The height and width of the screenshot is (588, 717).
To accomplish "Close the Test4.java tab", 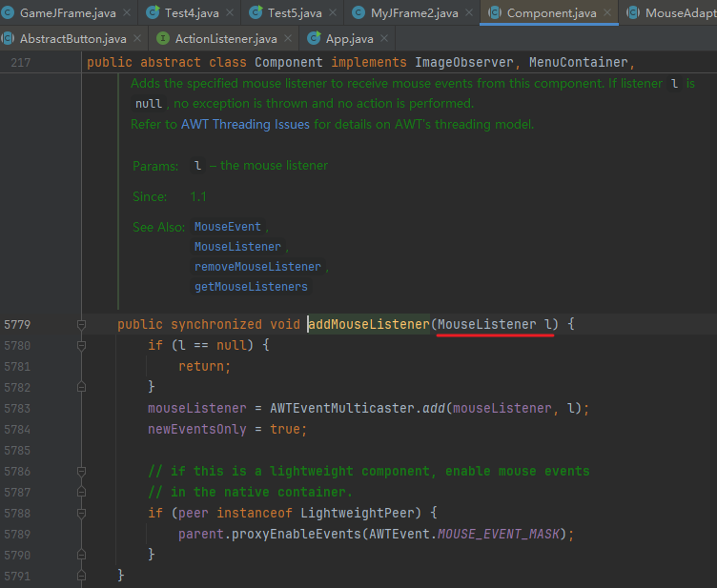I will point(230,12).
